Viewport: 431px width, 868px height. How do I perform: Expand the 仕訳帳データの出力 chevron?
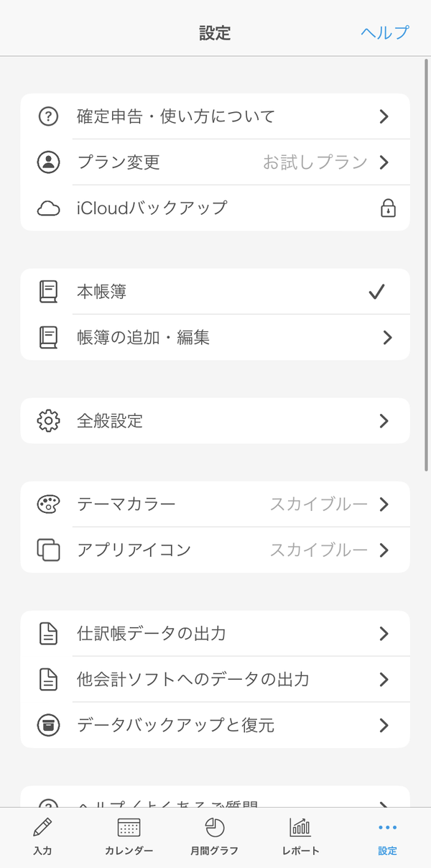(384, 634)
